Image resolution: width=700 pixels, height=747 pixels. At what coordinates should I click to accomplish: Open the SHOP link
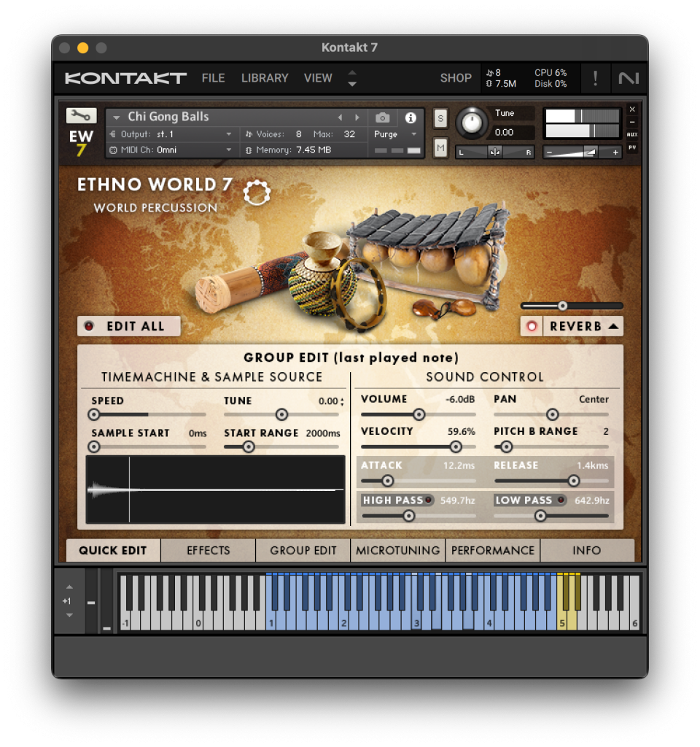coord(456,78)
